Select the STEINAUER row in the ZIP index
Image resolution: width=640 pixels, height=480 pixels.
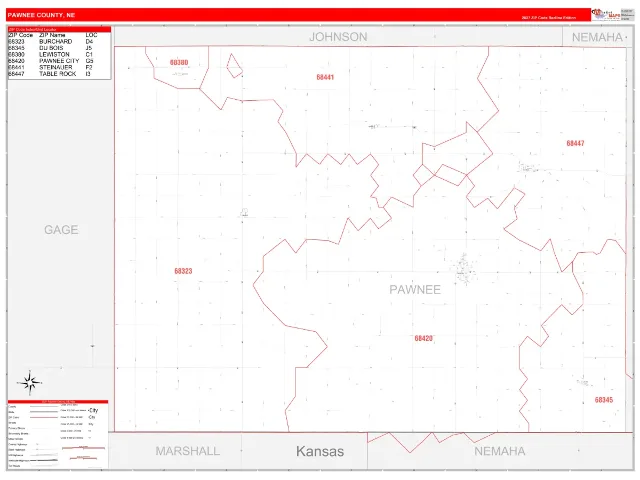51,67
